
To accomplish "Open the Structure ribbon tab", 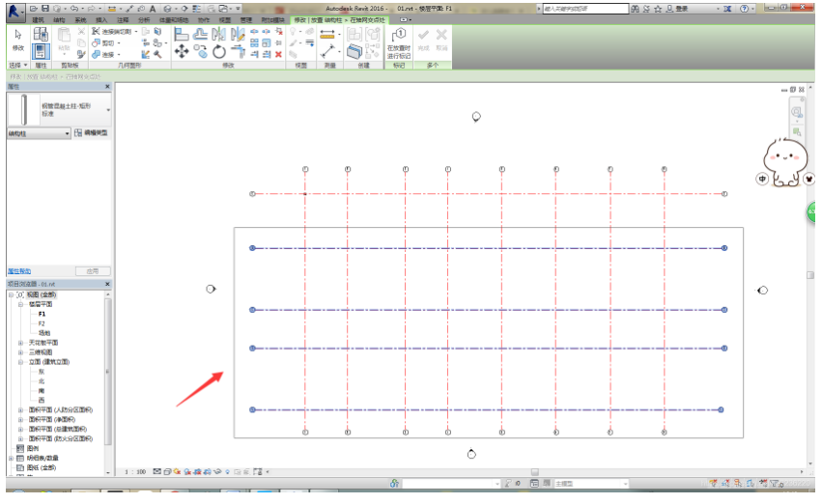I will point(59,20).
